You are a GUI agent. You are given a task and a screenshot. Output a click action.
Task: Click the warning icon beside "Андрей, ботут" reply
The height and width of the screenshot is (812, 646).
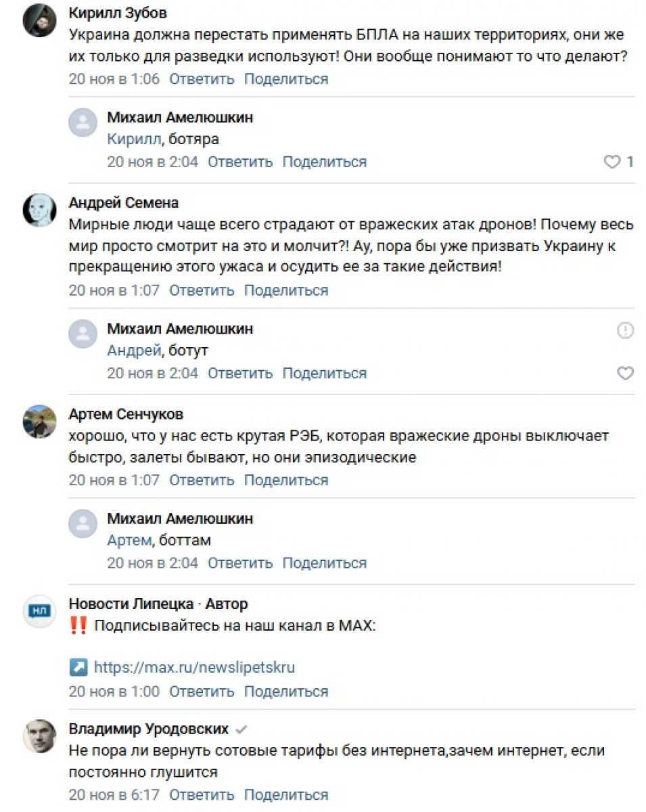click(x=626, y=330)
